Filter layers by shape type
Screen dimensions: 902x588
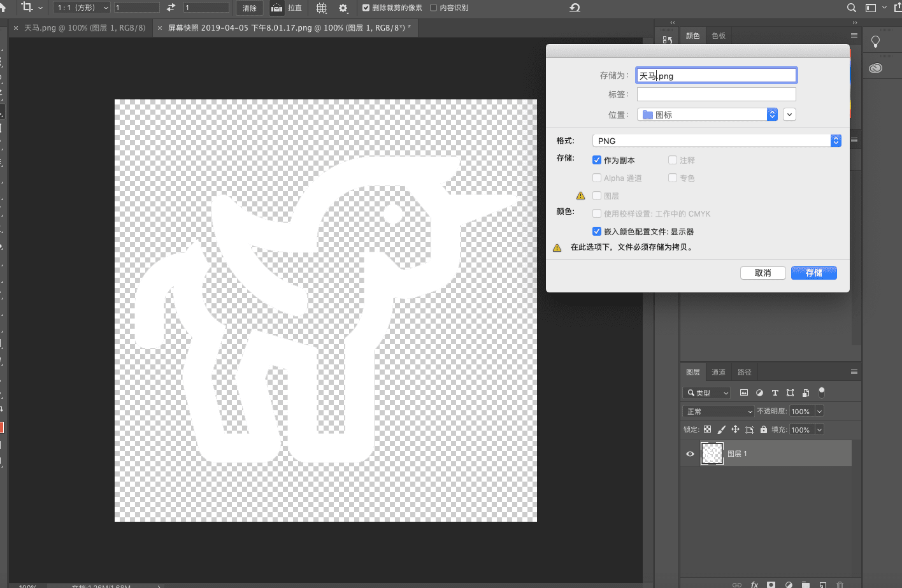pyautogui.click(x=790, y=392)
